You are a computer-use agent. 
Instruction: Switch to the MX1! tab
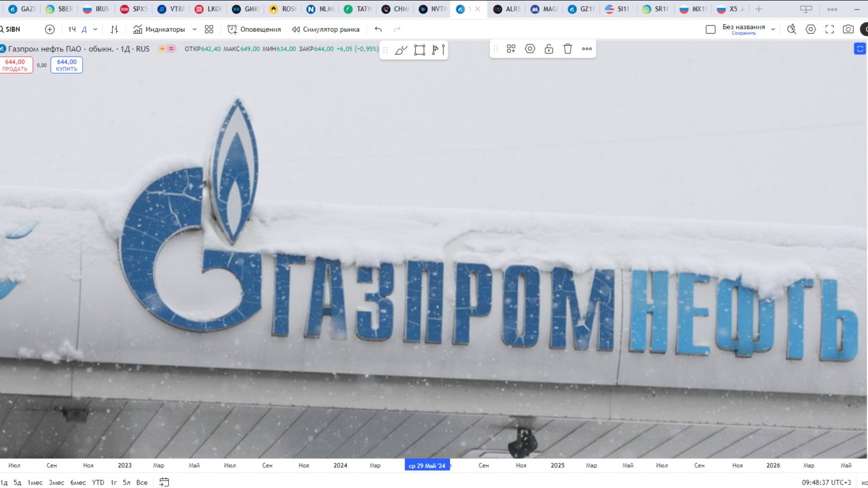pyautogui.click(x=693, y=9)
